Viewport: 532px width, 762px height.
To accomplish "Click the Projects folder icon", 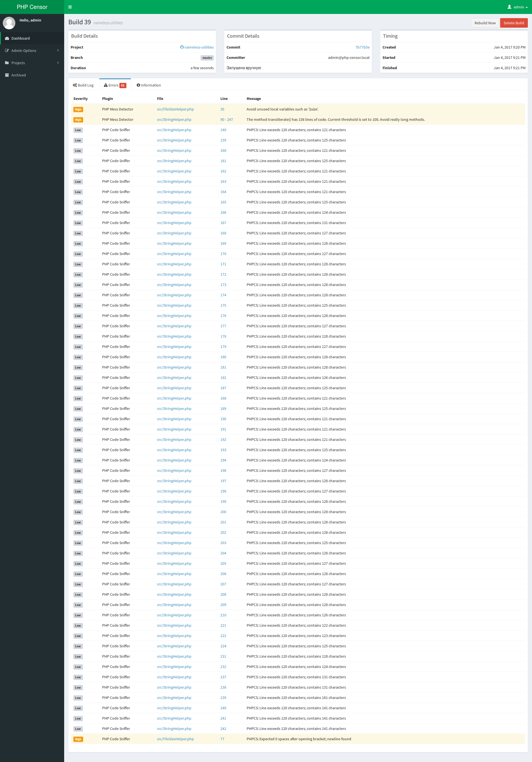I will tap(7, 63).
